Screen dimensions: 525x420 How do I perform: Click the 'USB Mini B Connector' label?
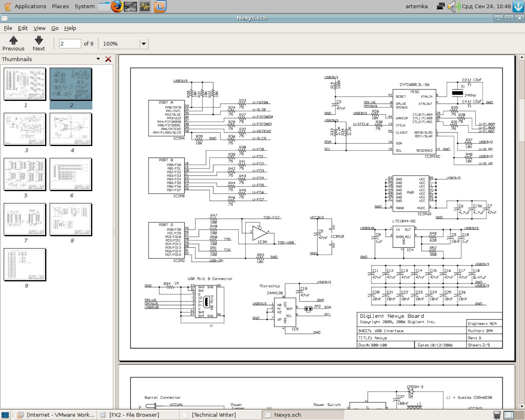(210, 279)
